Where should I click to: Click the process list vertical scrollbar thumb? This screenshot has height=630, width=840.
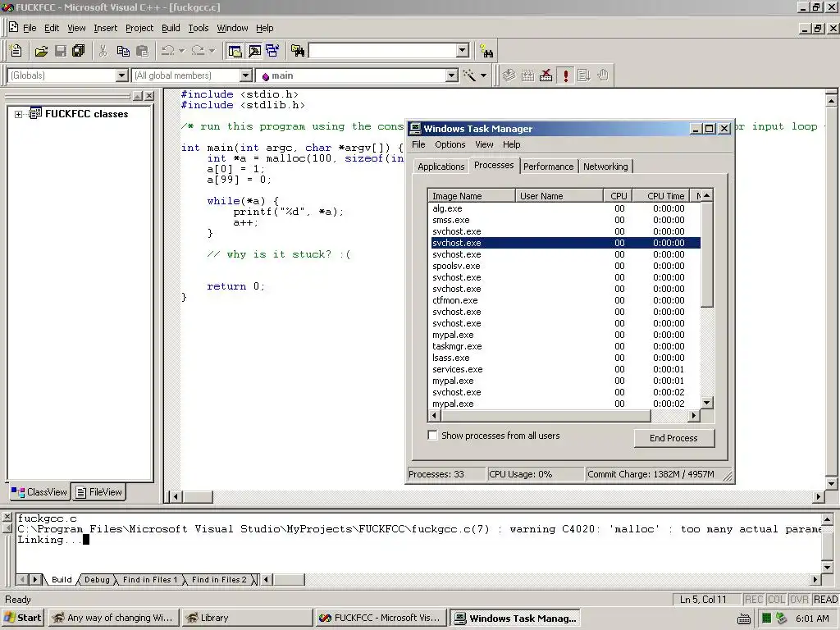coord(707,254)
